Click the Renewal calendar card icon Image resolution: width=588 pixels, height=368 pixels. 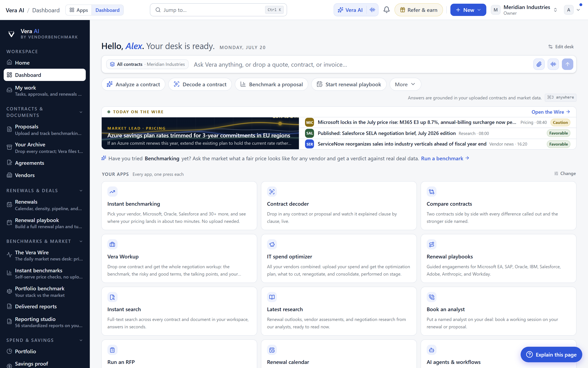click(272, 350)
